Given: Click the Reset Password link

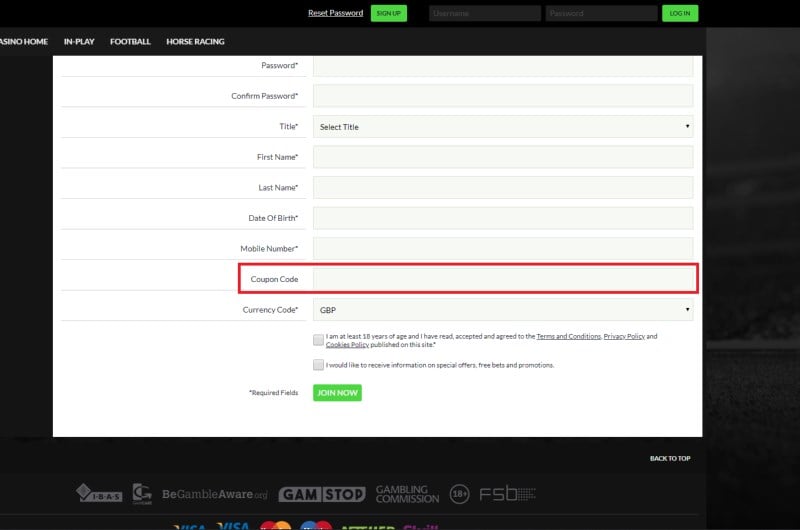Looking at the screenshot, I should [335, 13].
